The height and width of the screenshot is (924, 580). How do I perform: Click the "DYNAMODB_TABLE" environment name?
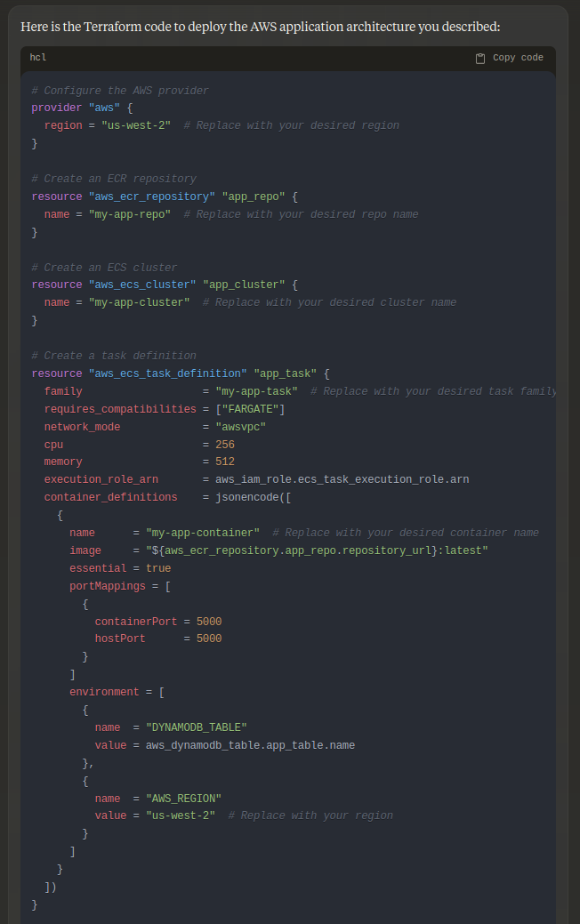[x=197, y=727]
